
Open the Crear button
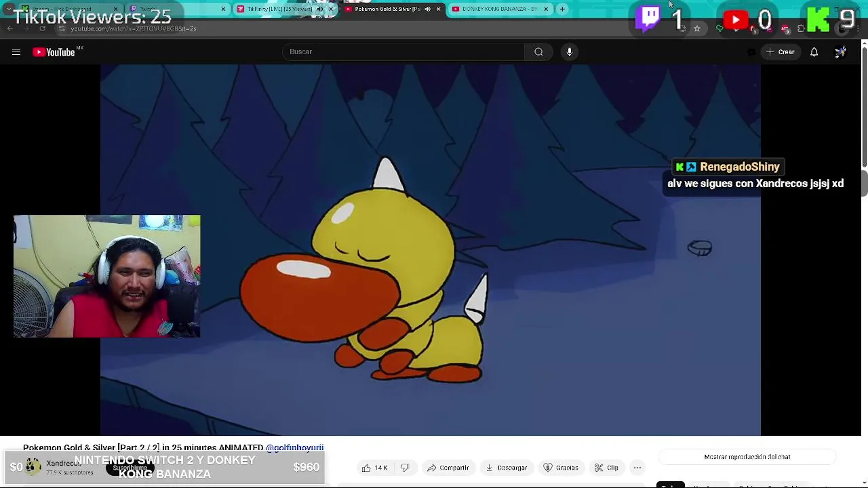pos(780,52)
